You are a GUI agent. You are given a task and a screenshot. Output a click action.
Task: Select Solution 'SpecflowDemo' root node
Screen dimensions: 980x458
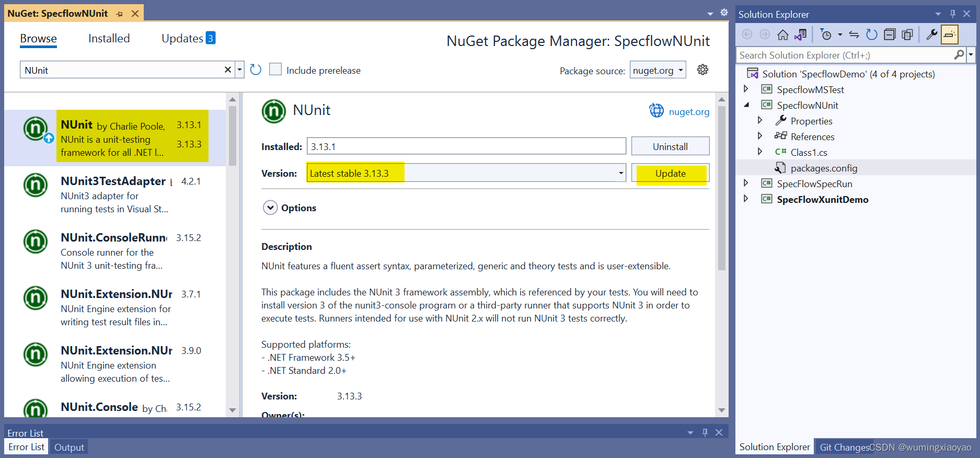coord(848,74)
